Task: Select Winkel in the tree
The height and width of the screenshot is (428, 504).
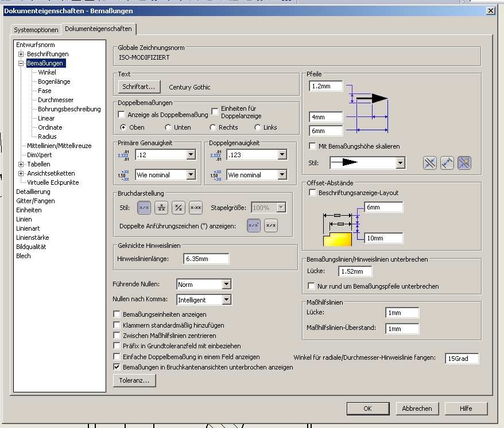Action: (x=47, y=72)
